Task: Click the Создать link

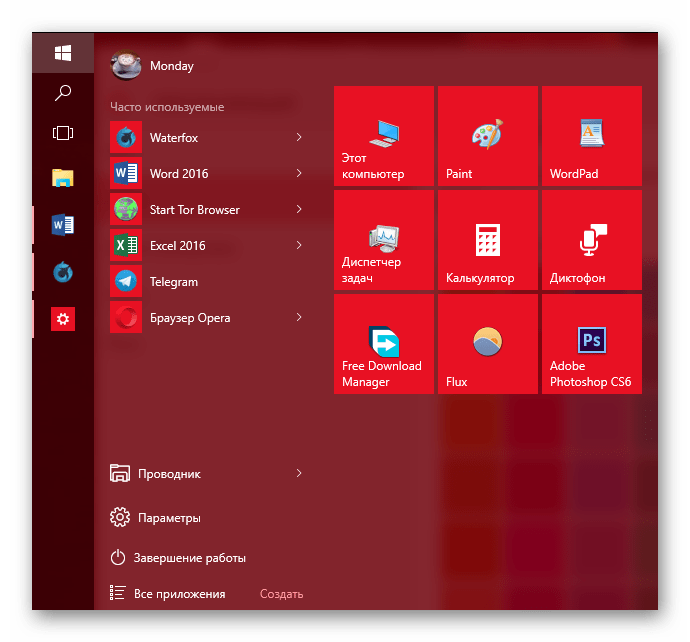Action: pyautogui.click(x=281, y=594)
